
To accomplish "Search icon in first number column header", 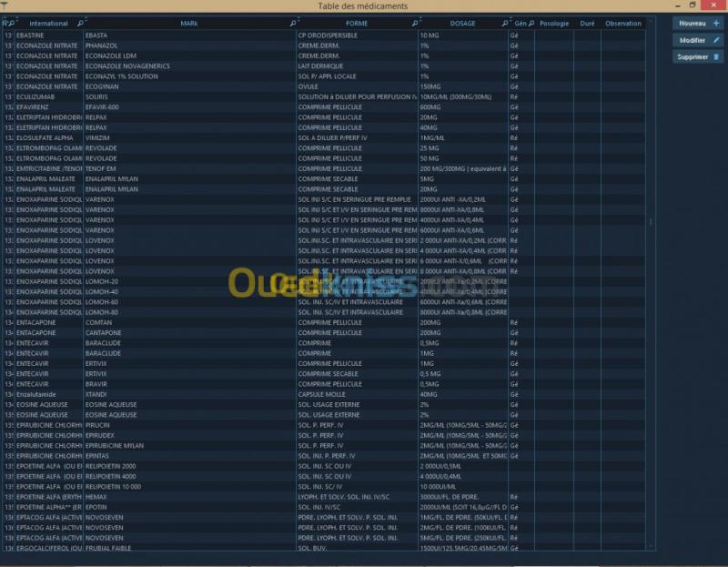I will click(x=11, y=24).
